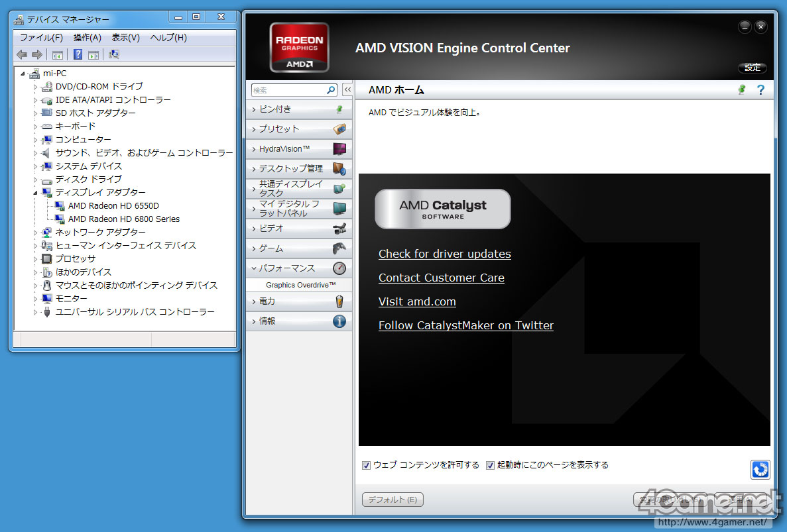
Task: Click the HydraVision monitor icon
Action: tap(339, 149)
